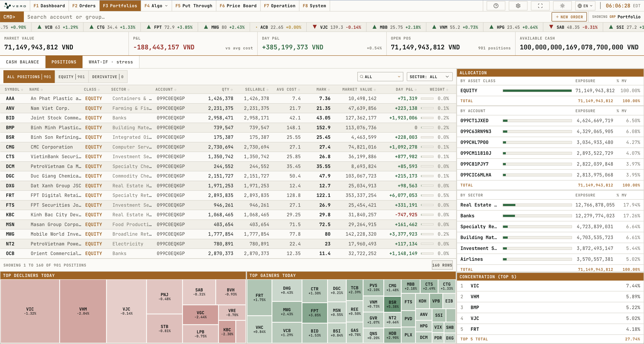The width and height of the screenshot is (644, 344).
Task: Open F8 System tab
Action: (314, 6)
